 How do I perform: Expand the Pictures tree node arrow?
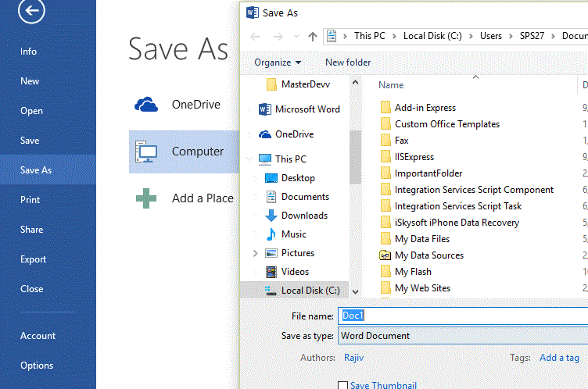point(256,253)
